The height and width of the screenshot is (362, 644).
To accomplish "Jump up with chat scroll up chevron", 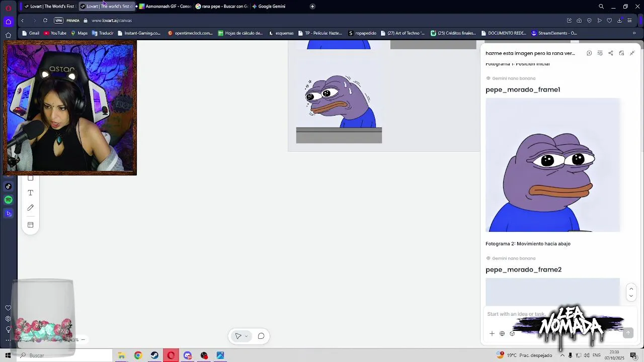I will (x=631, y=289).
